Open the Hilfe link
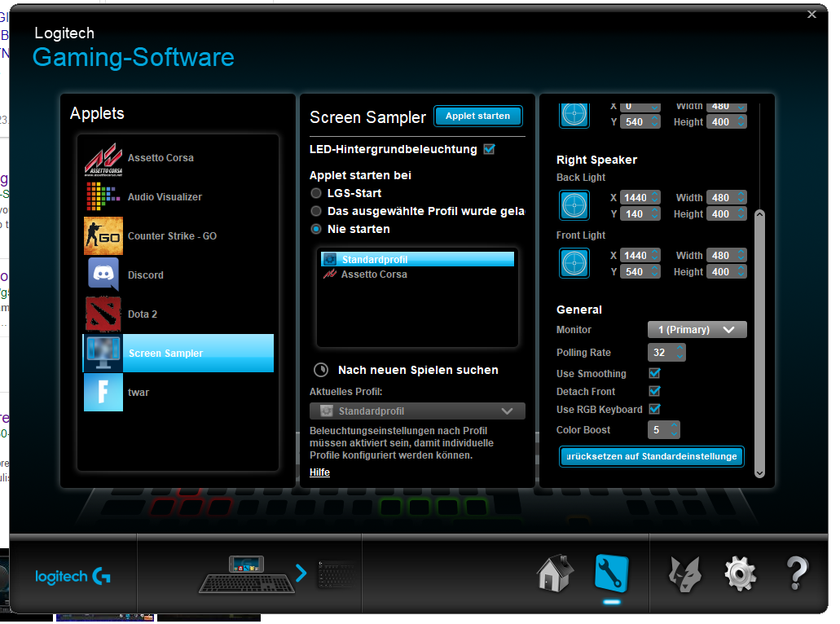This screenshot has height=624, width=840. coord(319,472)
